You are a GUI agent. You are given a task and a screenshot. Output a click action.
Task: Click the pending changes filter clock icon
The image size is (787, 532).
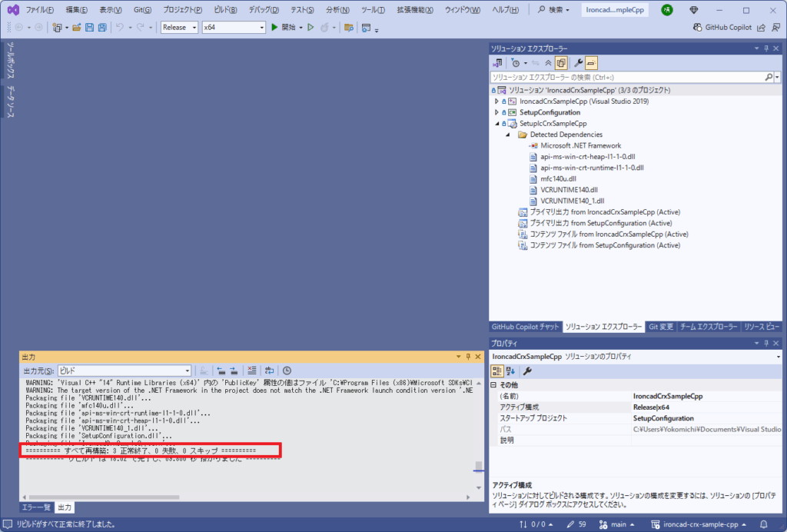515,63
